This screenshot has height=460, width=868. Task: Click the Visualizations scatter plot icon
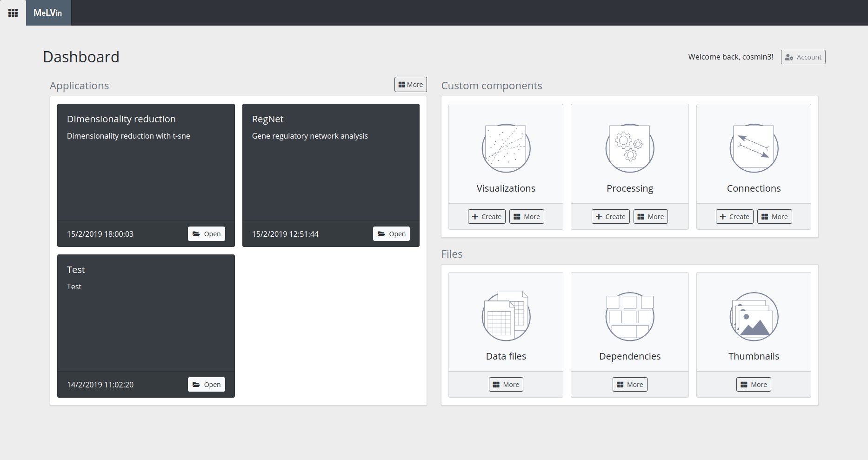tap(506, 148)
